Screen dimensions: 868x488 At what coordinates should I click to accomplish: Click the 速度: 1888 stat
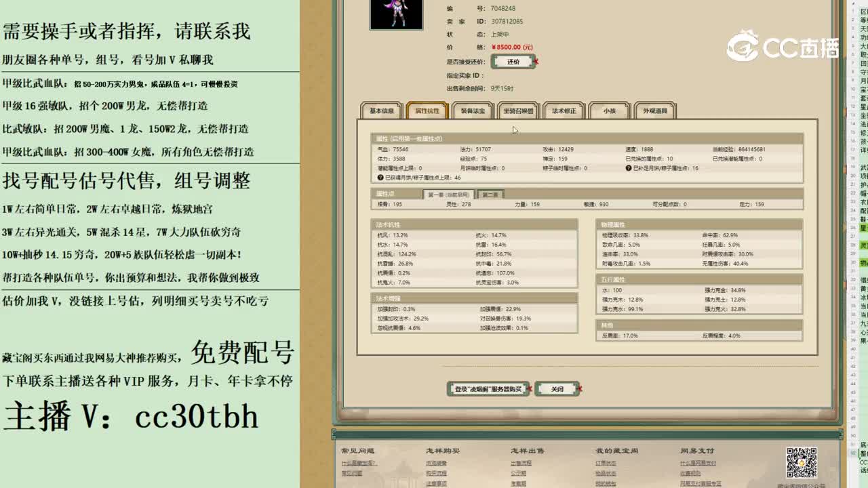639,149
